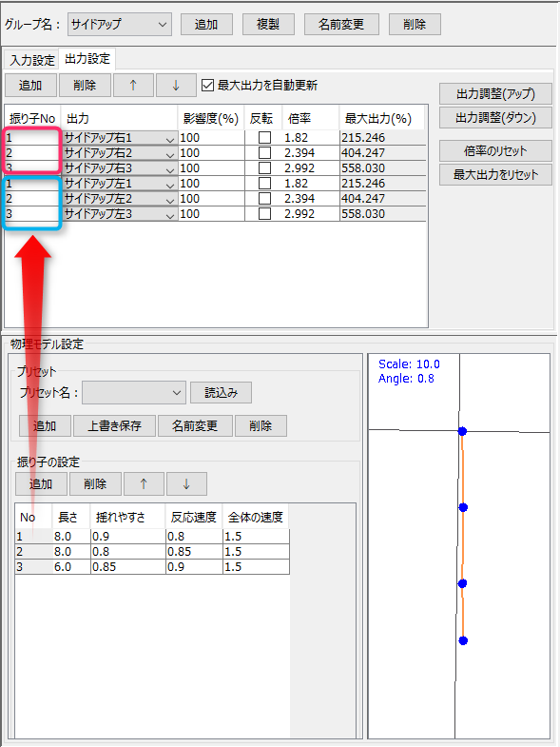Check 反転 box for サイドアップ左3 row
Viewport: 560px width, 747px height.
click(x=264, y=214)
